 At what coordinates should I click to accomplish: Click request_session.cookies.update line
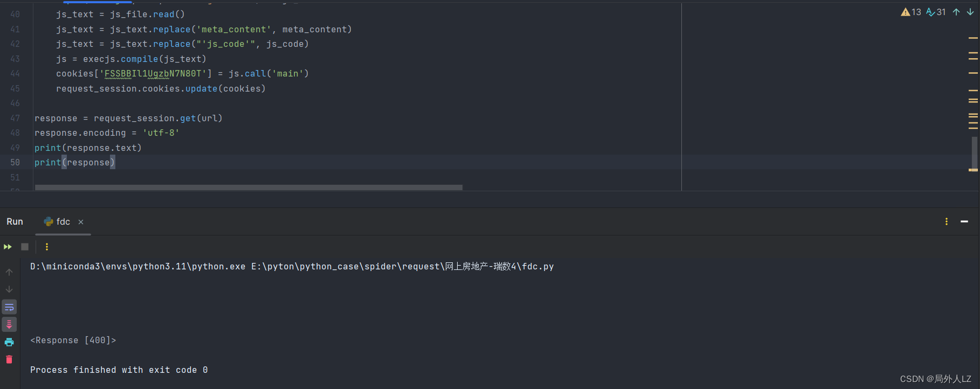point(161,89)
